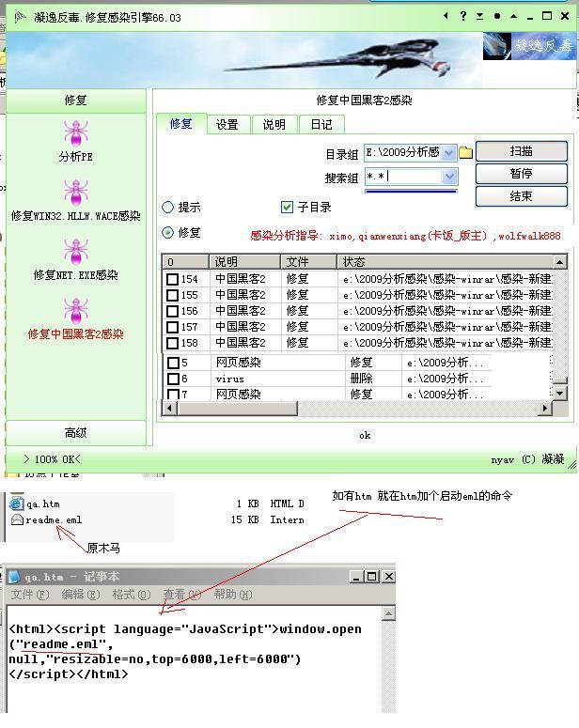Check the box for row 7 网页感染
This screenshot has width=579, height=728.
click(173, 394)
